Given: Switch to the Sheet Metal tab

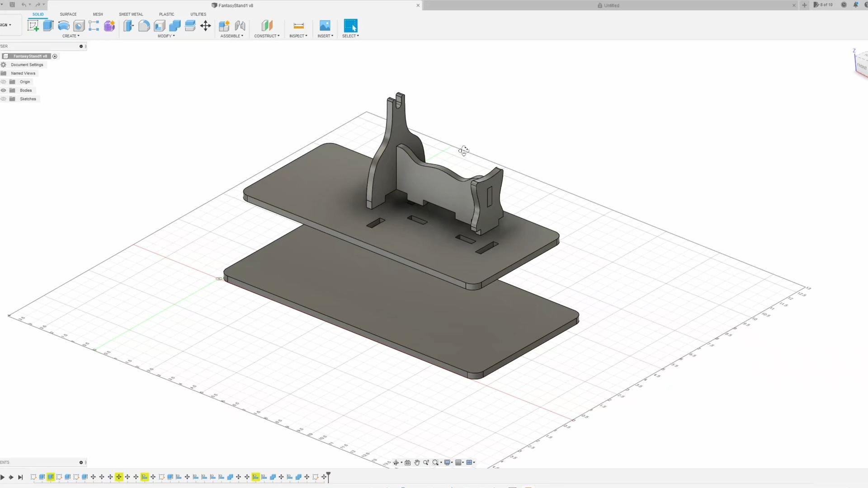Looking at the screenshot, I should tap(131, 14).
